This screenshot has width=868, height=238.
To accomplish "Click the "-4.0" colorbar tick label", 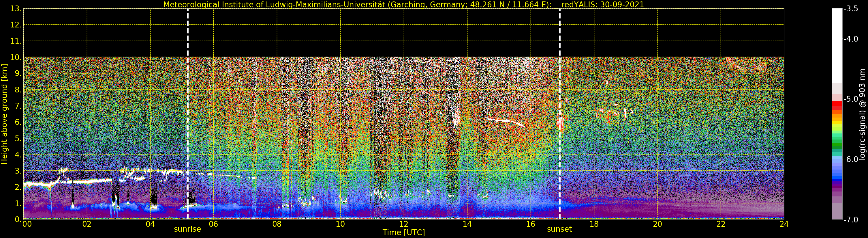I will (851, 39).
